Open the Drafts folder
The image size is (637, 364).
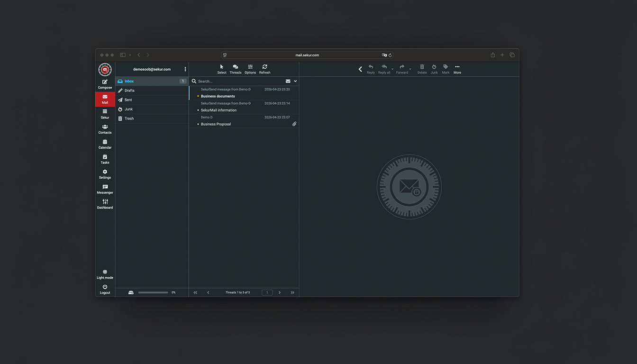[152, 91]
